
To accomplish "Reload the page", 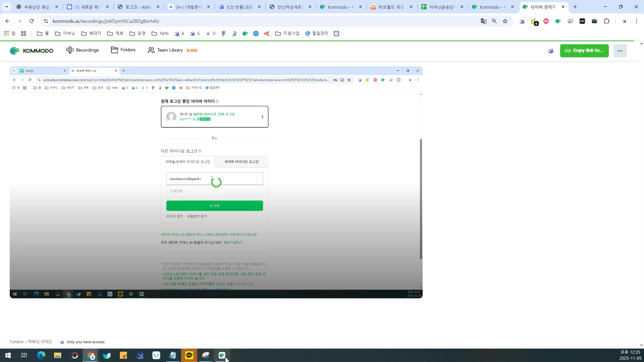I will click(32, 21).
